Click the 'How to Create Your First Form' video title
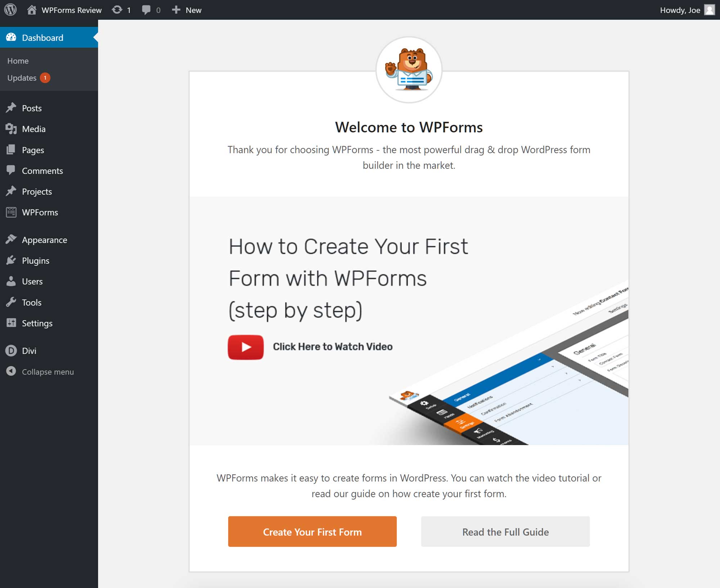The image size is (720, 588). pyautogui.click(x=348, y=279)
